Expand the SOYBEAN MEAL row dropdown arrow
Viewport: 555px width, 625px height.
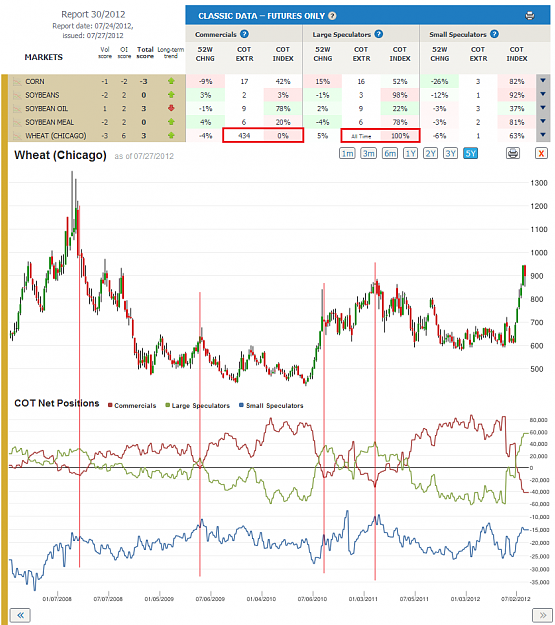pyautogui.click(x=543, y=121)
